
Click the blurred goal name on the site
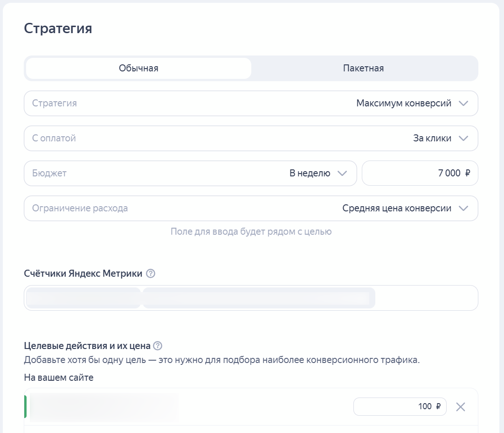(104, 407)
